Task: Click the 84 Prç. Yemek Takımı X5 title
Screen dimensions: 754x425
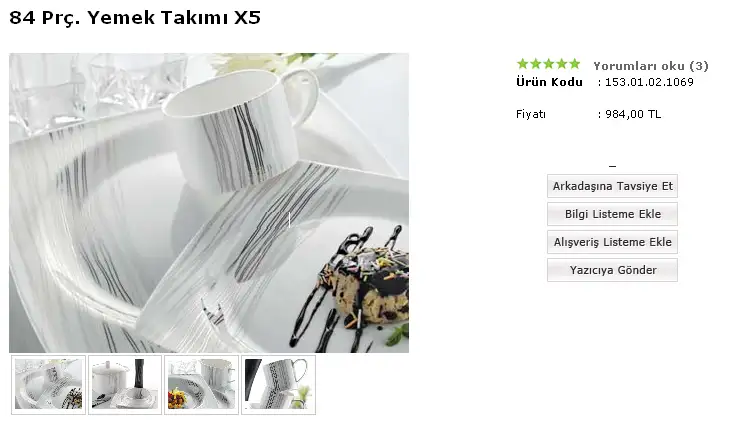Action: tap(135, 18)
